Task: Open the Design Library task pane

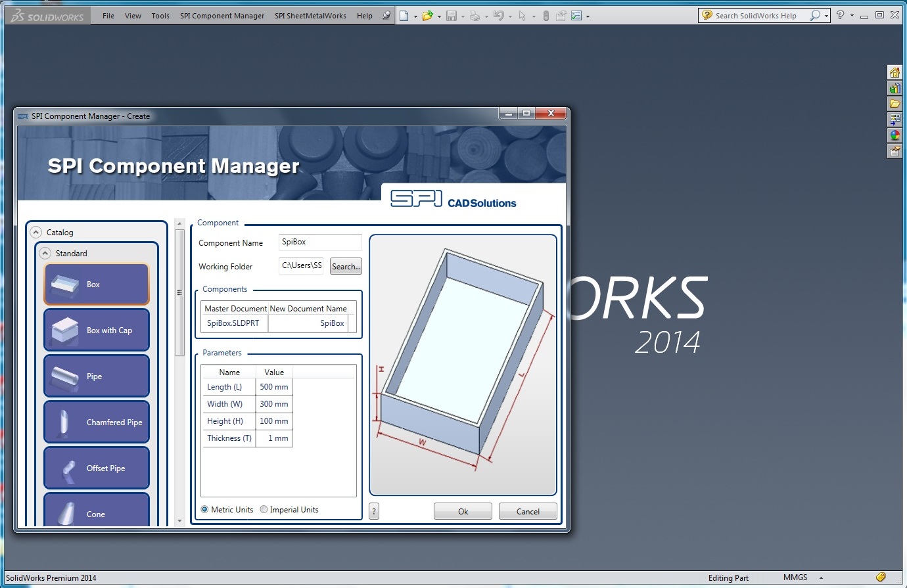Action: (895, 88)
